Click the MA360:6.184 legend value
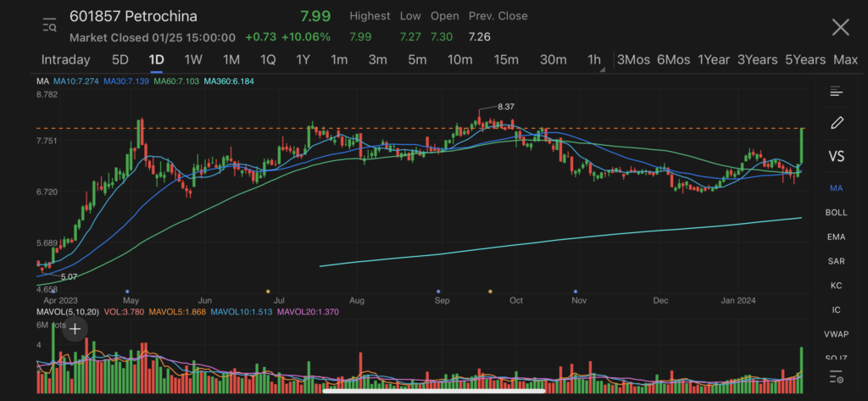868x401 pixels. [229, 81]
